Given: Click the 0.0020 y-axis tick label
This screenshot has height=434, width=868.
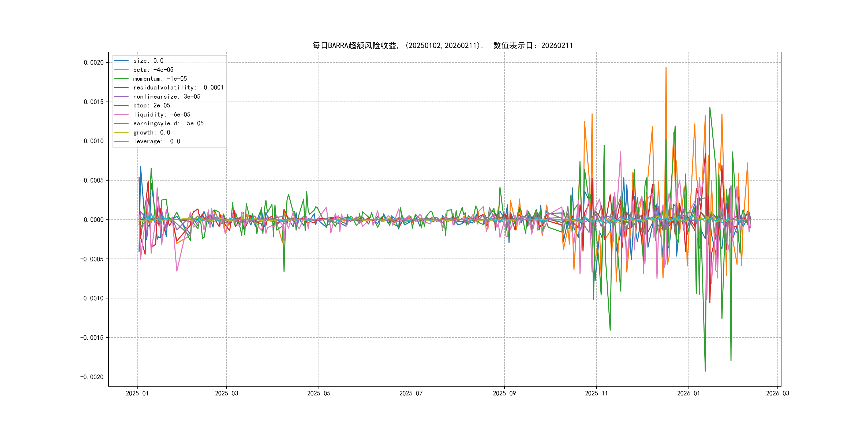Looking at the screenshot, I should click(x=94, y=62).
